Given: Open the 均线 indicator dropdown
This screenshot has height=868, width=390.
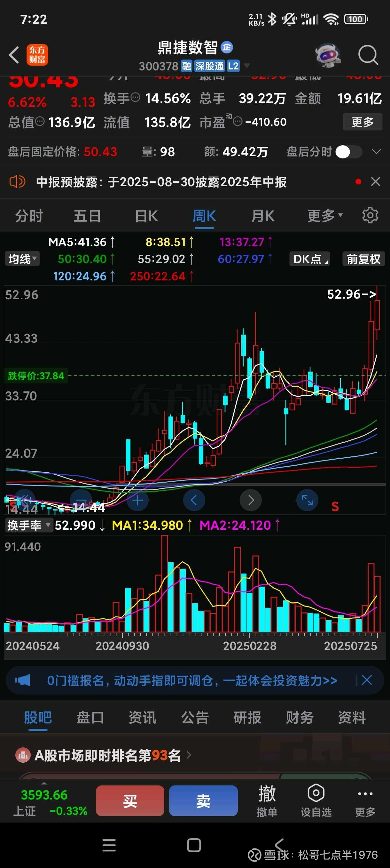Looking at the screenshot, I should coord(22,259).
